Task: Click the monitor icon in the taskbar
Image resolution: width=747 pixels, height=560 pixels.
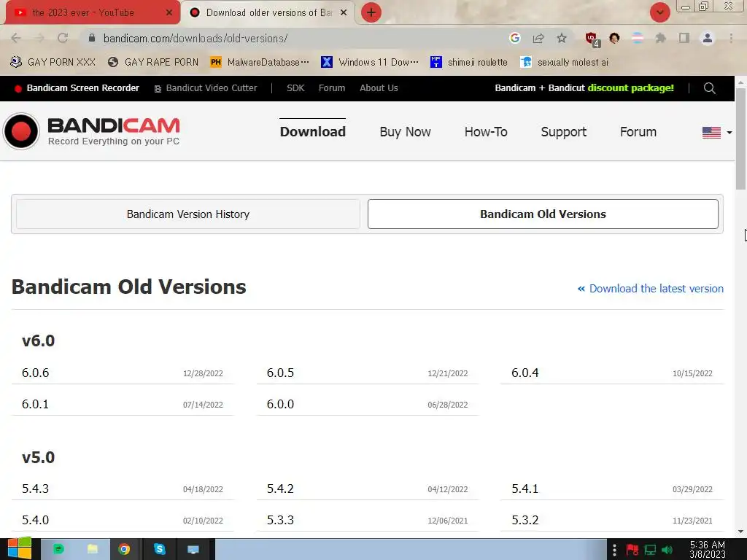Action: [193, 550]
